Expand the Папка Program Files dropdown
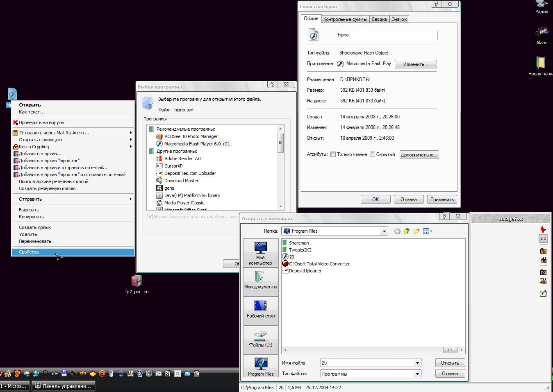 coord(384,231)
